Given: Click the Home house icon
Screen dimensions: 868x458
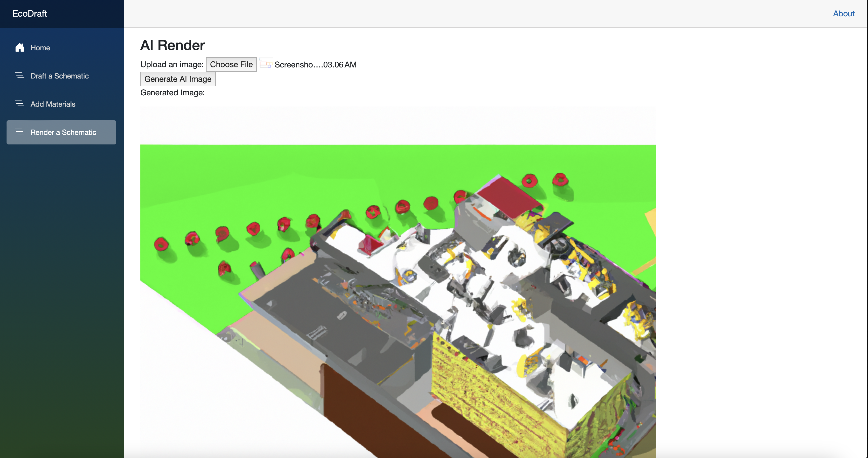Looking at the screenshot, I should point(20,48).
